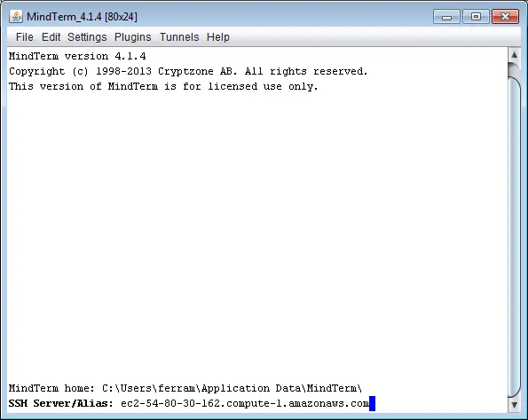Click the 'licensed use only' line

163,87
